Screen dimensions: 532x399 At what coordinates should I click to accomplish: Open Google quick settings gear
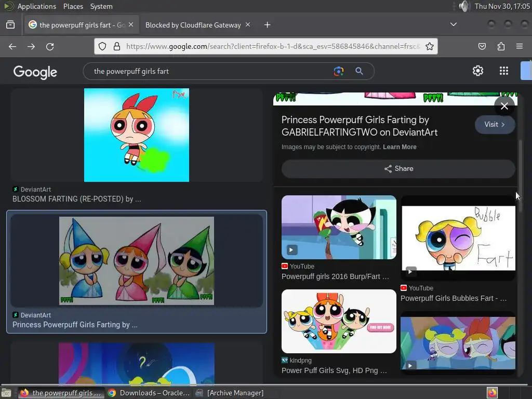[478, 71]
